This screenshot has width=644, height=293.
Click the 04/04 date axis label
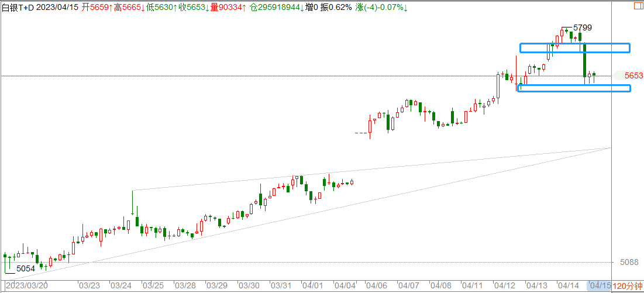tap(345, 285)
